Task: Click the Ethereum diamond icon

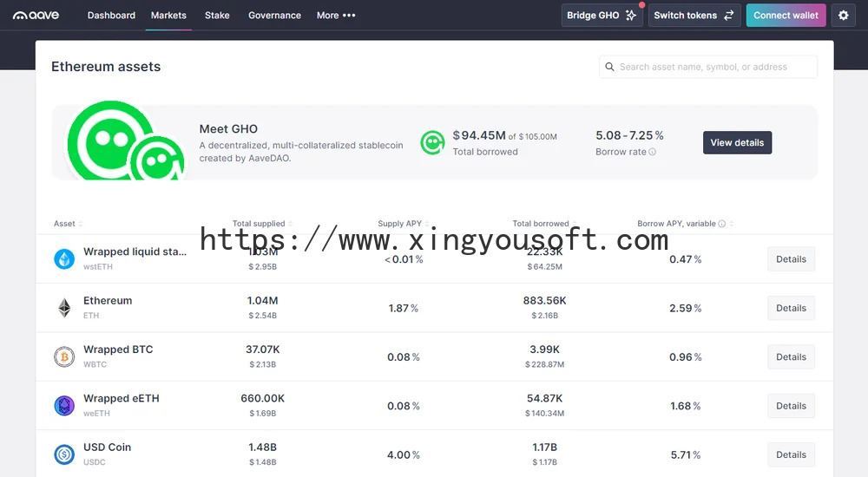Action: coord(64,308)
